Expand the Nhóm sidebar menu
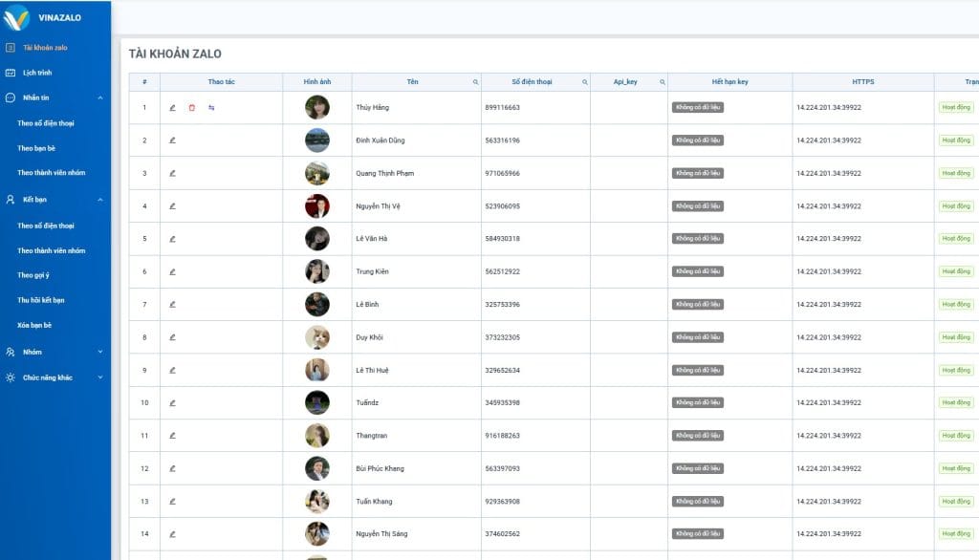Screen dimensions: 979x560 pos(100,352)
